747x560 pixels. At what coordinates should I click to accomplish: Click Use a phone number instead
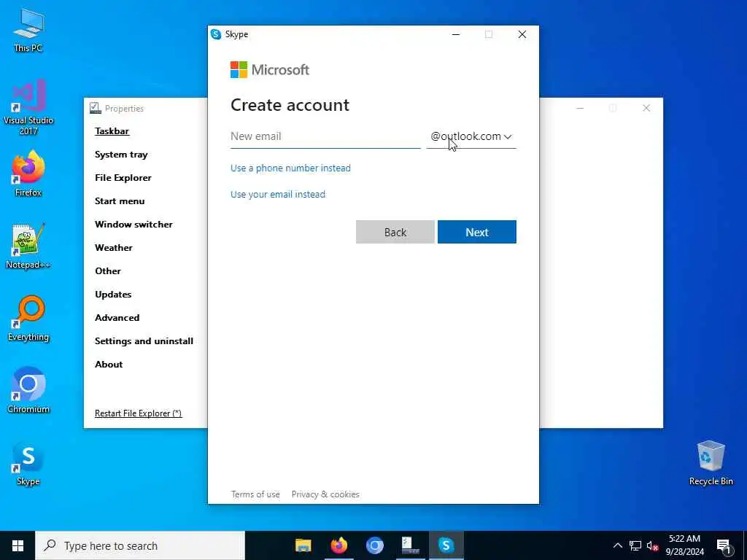tap(290, 168)
